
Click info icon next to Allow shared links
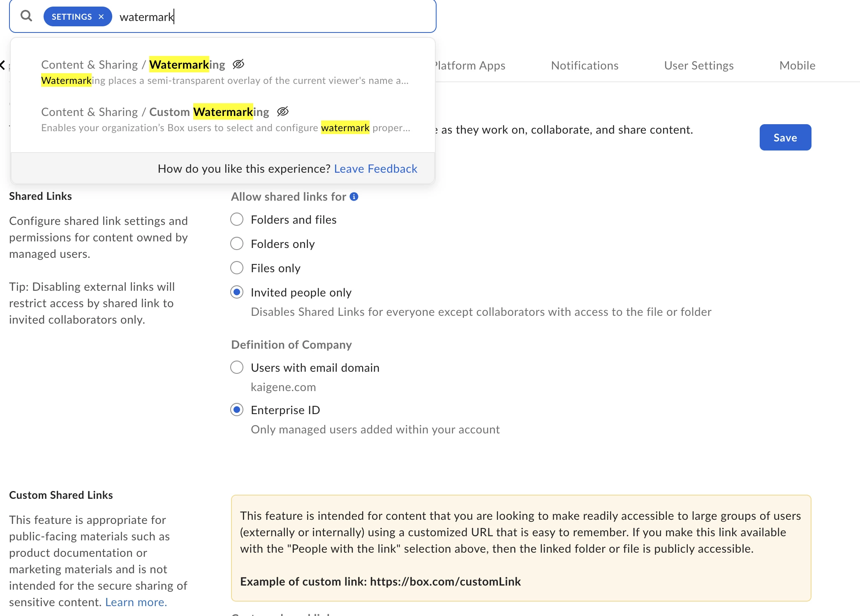(x=354, y=197)
